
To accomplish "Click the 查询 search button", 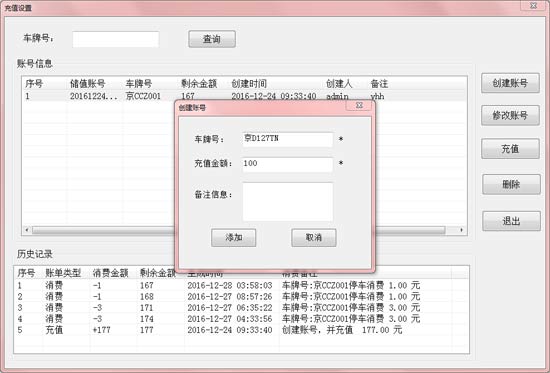I will pyautogui.click(x=212, y=39).
